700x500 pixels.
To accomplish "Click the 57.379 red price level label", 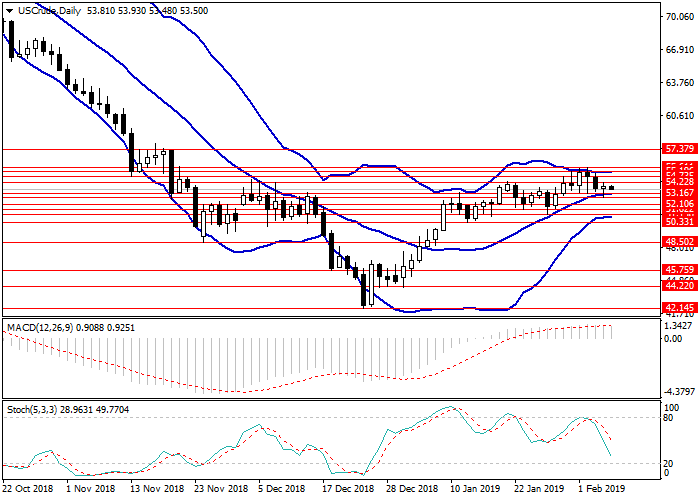I will [x=680, y=148].
